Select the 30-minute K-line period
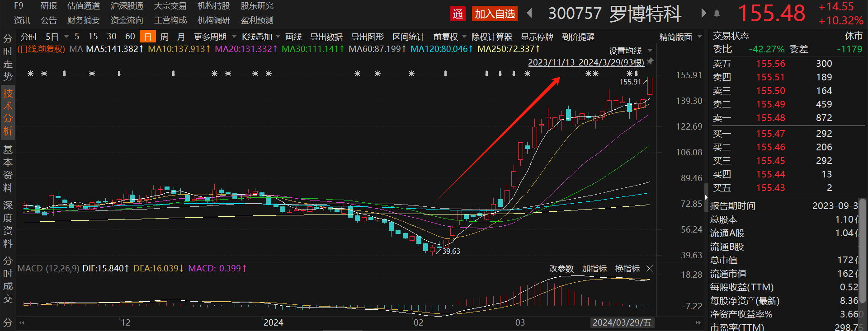The width and height of the screenshot is (868, 331). coord(112,37)
